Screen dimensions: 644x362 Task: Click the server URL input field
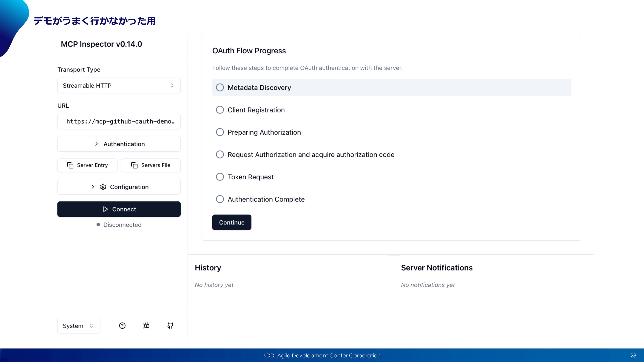pos(119,121)
